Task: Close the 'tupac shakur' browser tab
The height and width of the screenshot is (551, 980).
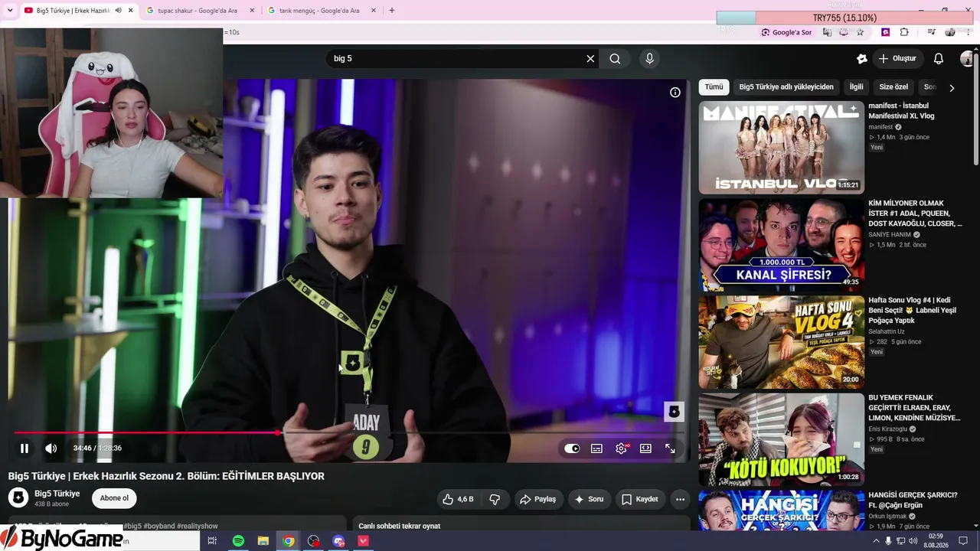Action: (252, 11)
